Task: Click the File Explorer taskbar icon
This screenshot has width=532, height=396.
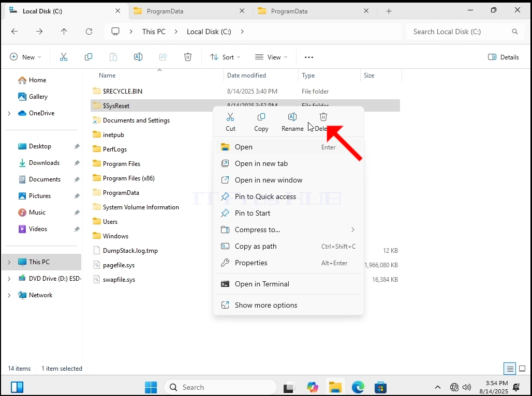Action: tap(335, 387)
